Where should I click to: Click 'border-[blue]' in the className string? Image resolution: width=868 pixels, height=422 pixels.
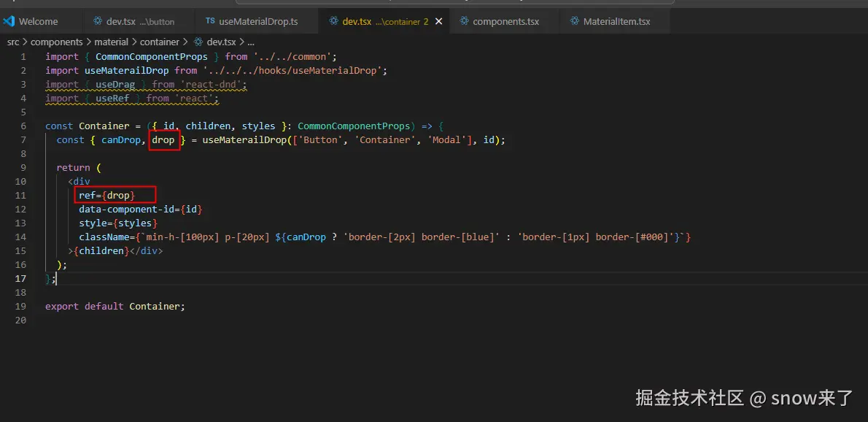click(457, 237)
